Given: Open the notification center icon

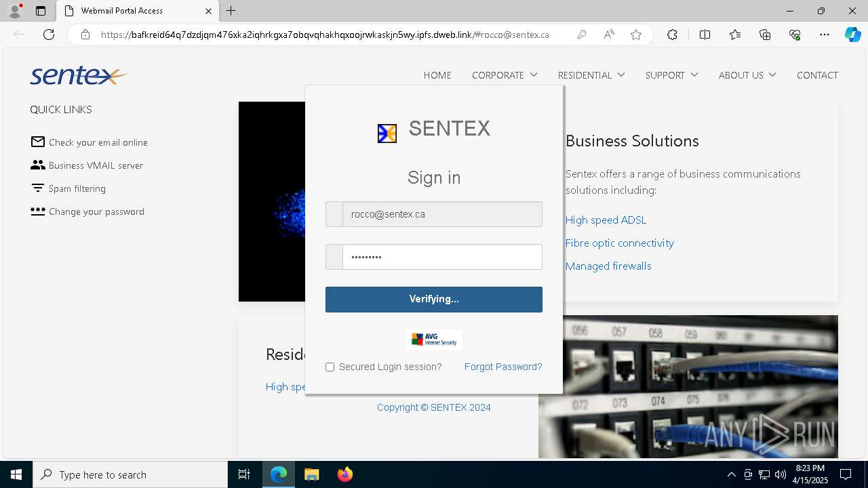Looking at the screenshot, I should [846, 474].
